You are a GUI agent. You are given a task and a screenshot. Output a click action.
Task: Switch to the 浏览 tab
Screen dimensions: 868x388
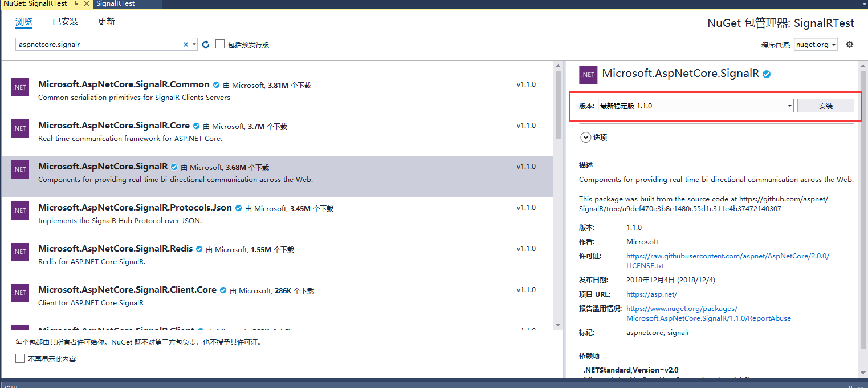point(24,22)
